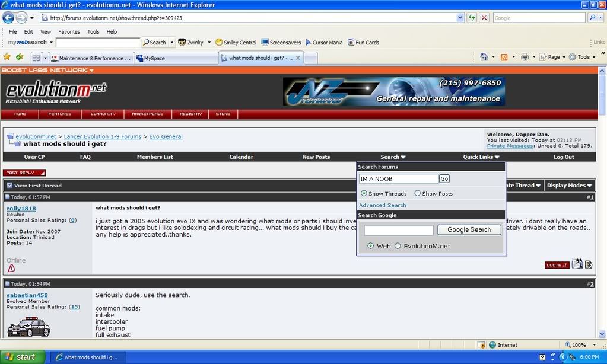The width and height of the screenshot is (607, 364).
Task: Follow the Advanced Search link
Action: point(383,205)
